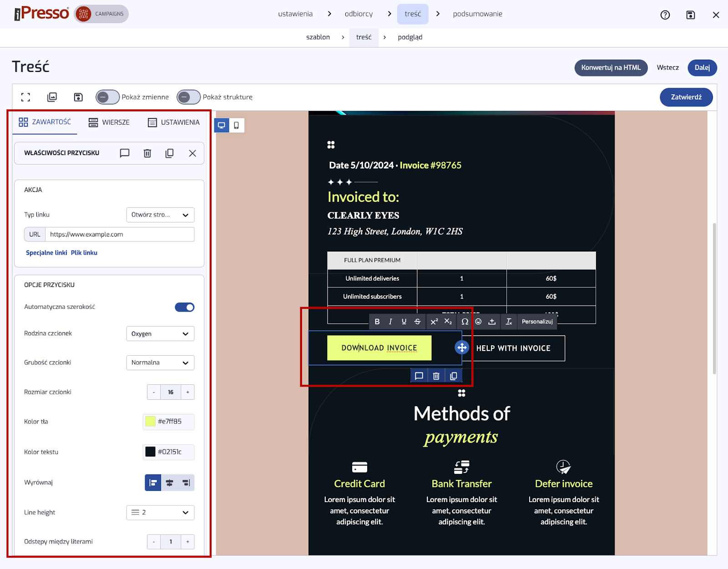The width and height of the screenshot is (728, 569).
Task: Click Dalej button
Action: (x=702, y=68)
